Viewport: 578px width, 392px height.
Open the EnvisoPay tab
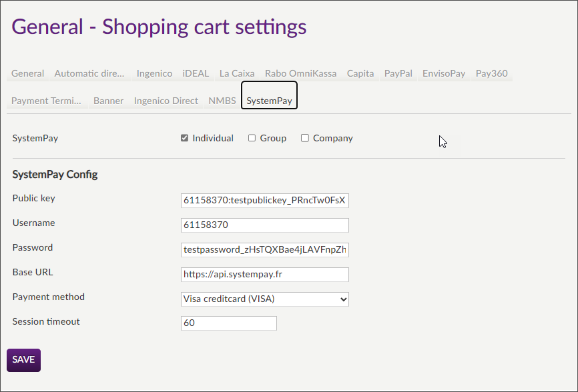tap(443, 73)
